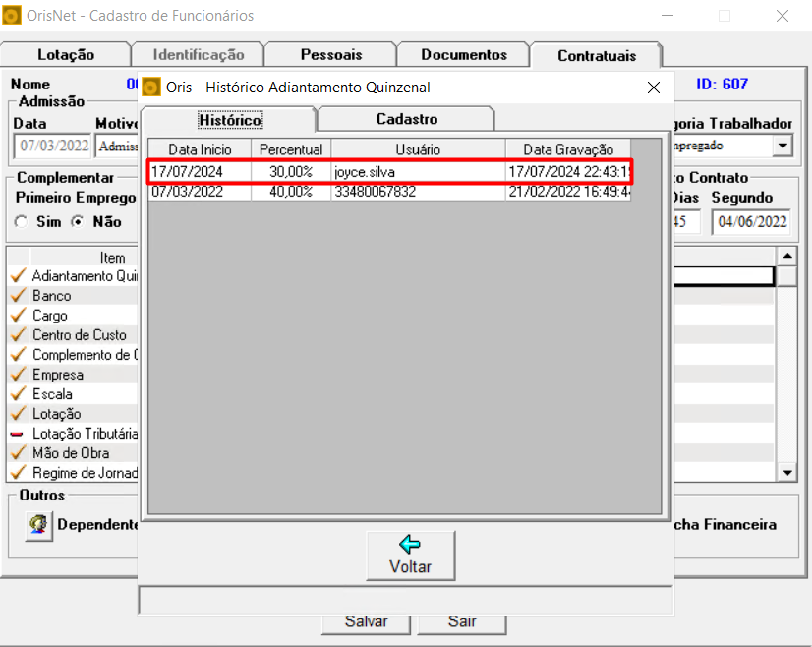Screen dimensions: 812x647
Task: Click the checkmark icon beside Escala
Action: (x=17, y=394)
